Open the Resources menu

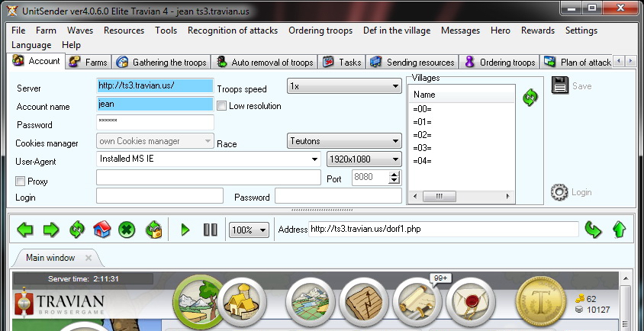124,31
